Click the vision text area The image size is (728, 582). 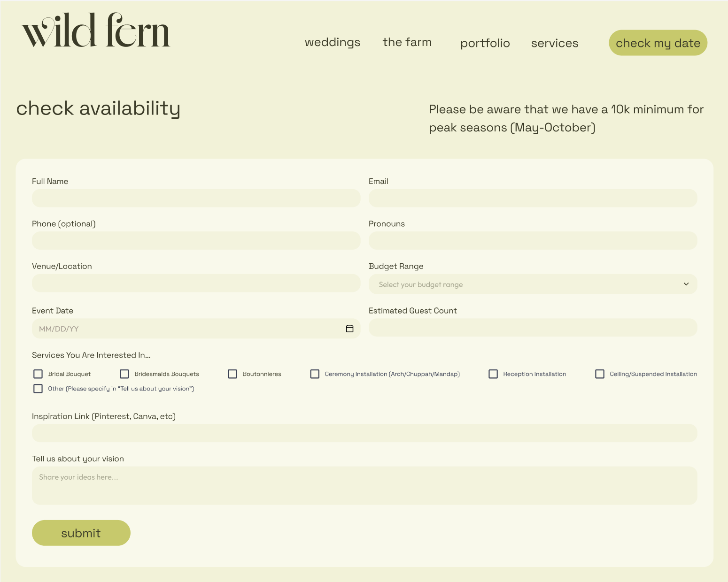364,485
